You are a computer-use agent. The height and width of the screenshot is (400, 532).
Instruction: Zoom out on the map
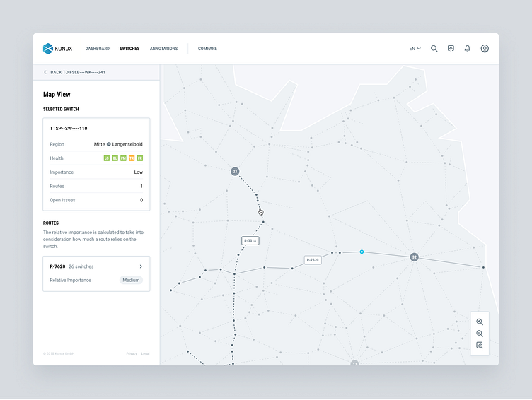tap(480, 334)
